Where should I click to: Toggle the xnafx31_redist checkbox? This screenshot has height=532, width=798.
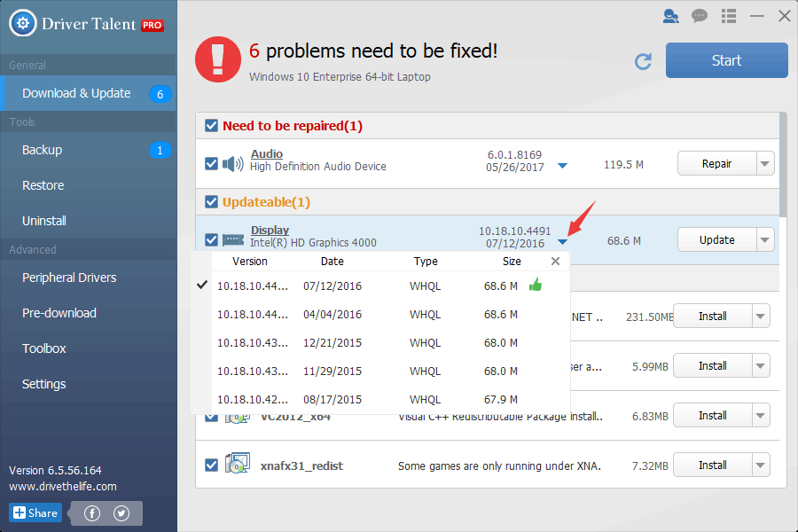pos(211,465)
